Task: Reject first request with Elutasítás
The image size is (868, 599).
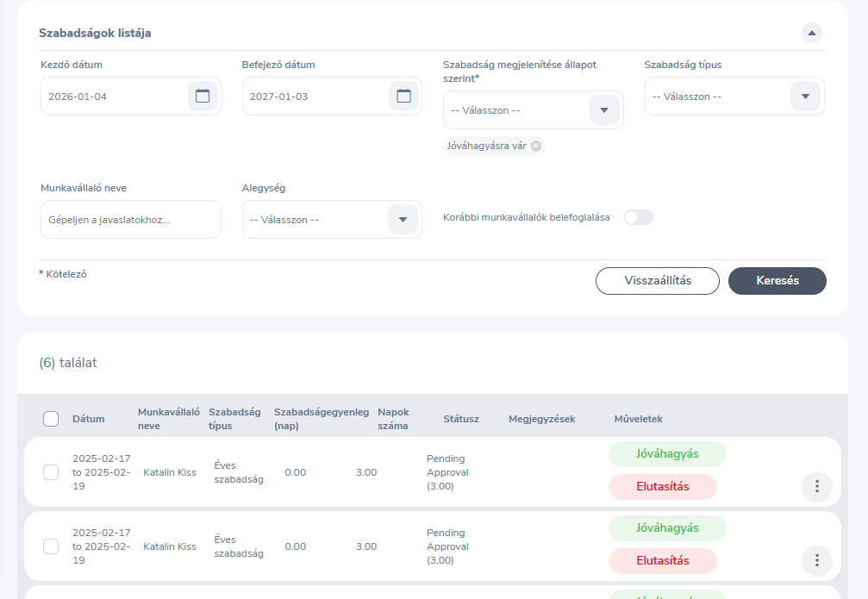Action: point(663,487)
